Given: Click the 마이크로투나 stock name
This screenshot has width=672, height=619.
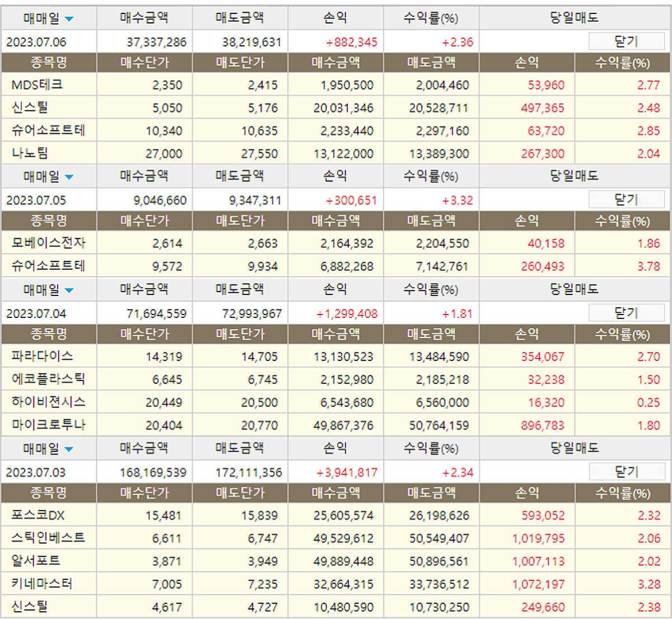Looking at the screenshot, I should 48,425.
